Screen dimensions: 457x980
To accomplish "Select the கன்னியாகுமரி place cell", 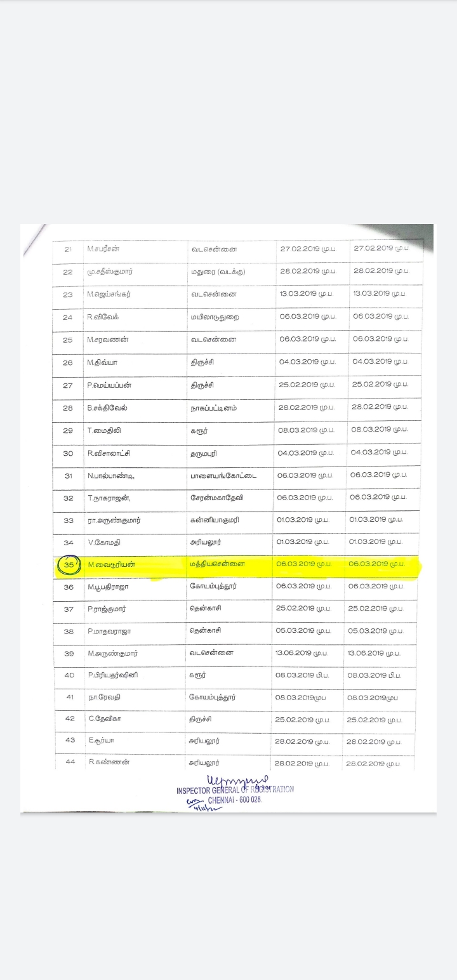I will coord(215,520).
